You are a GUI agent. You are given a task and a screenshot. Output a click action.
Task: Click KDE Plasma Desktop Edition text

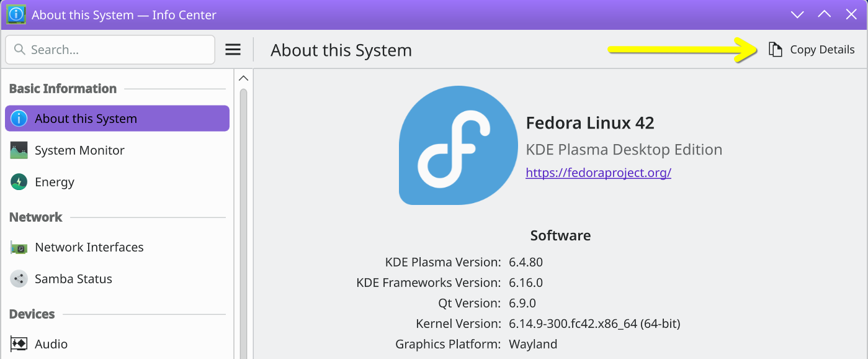click(624, 150)
